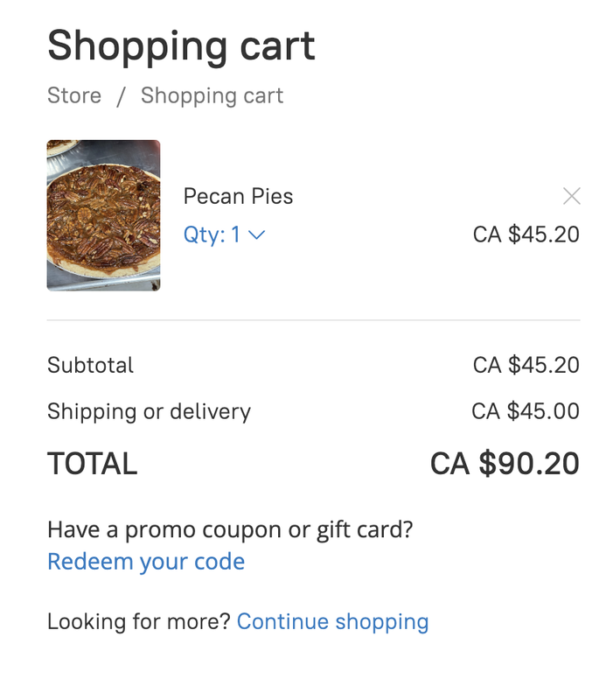Follow the Continue shopping link
Image resolution: width=613 pixels, height=700 pixels.
pos(332,621)
